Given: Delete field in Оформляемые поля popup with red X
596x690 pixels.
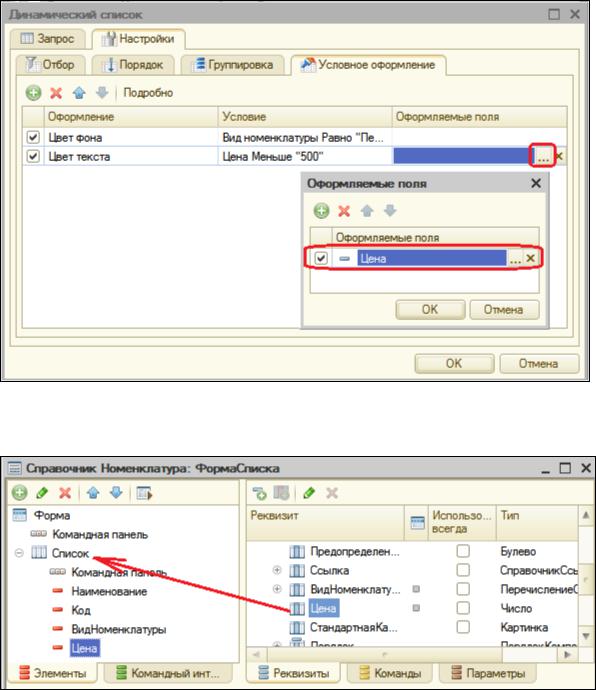Looking at the screenshot, I should tap(344, 211).
